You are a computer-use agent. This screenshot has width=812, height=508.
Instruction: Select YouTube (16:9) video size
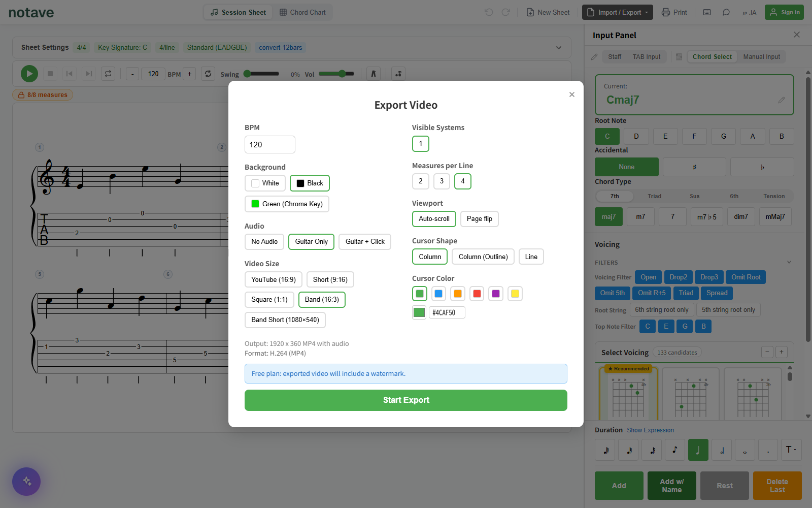click(x=274, y=279)
